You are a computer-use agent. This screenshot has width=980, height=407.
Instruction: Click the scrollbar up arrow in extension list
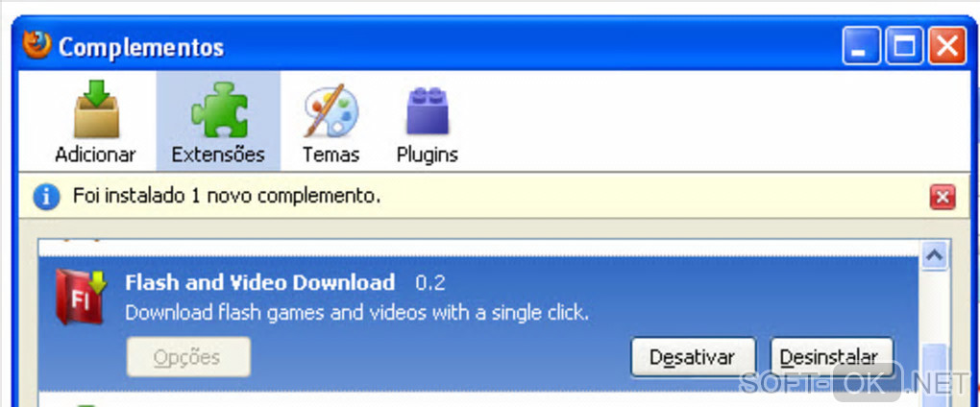tap(936, 255)
